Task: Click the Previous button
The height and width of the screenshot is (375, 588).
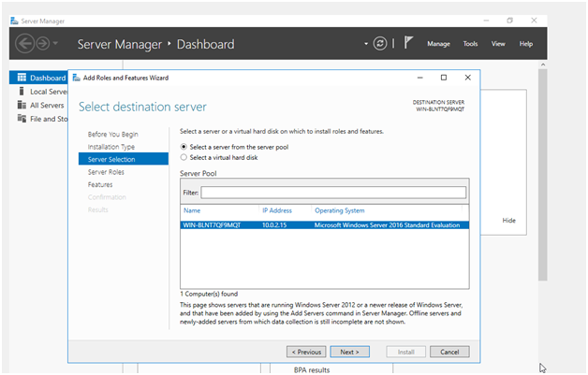Action: [306, 352]
